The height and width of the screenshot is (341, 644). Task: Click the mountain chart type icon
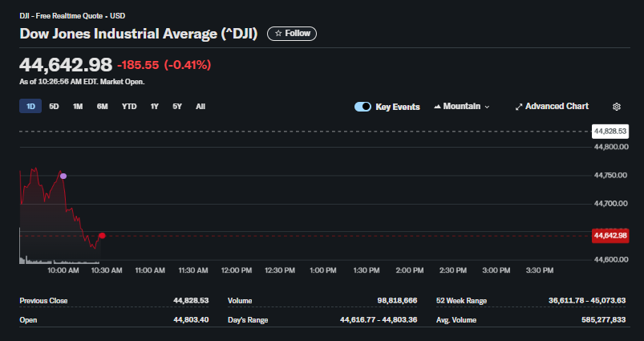click(x=437, y=107)
